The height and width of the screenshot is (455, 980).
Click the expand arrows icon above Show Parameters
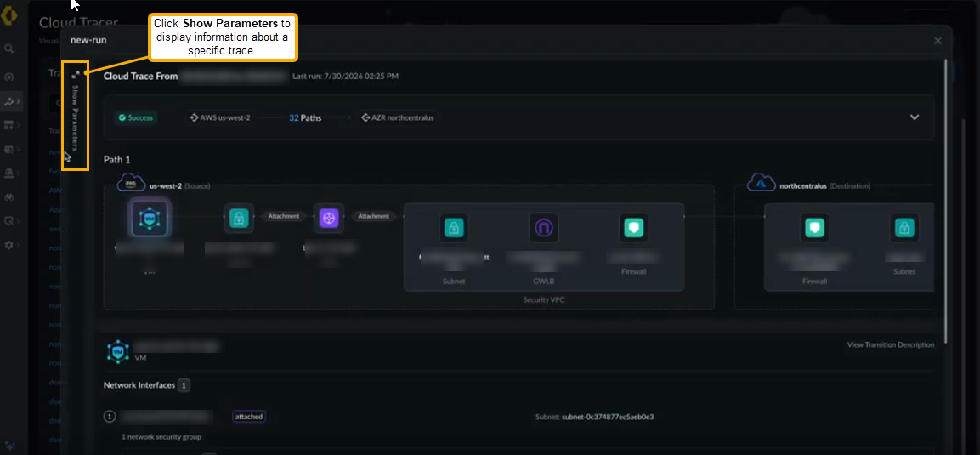(x=75, y=74)
